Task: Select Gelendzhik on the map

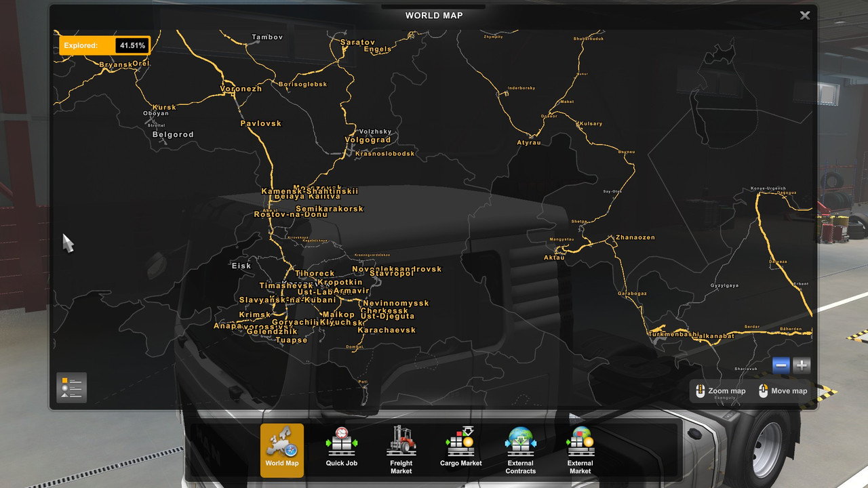Action: 271,332
